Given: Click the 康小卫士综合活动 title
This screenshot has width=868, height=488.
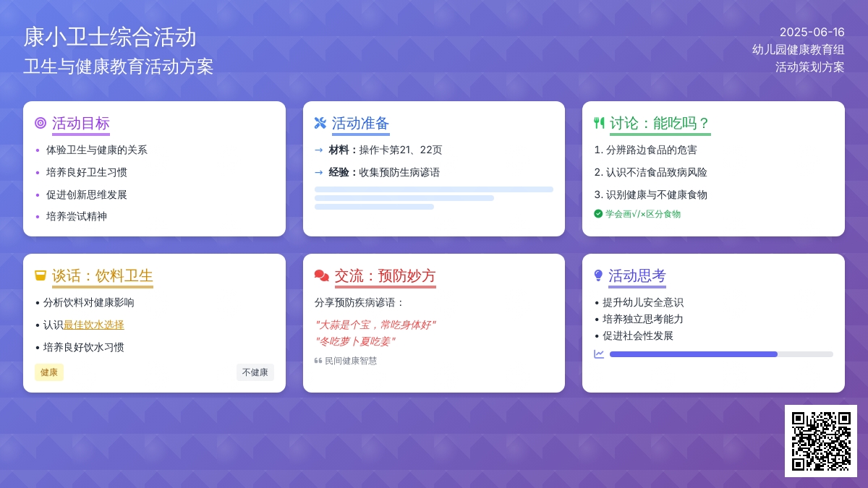Looking at the screenshot, I should (x=110, y=37).
